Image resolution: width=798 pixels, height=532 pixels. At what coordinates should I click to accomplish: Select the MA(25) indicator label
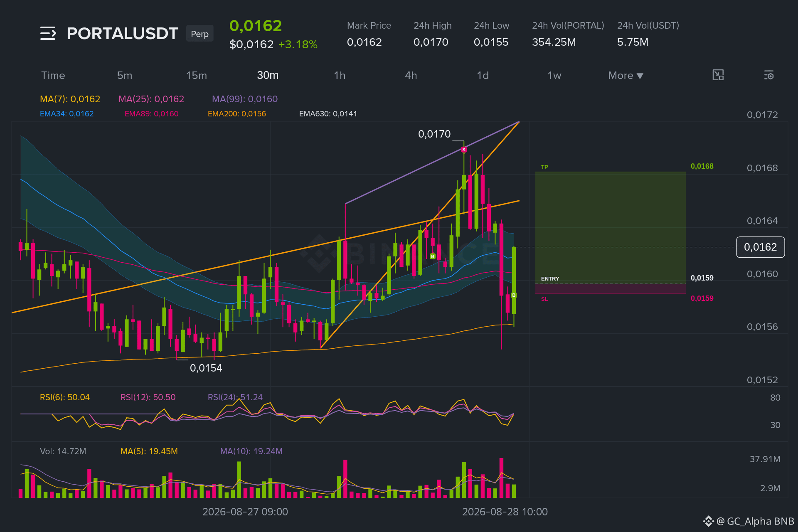[151, 99]
